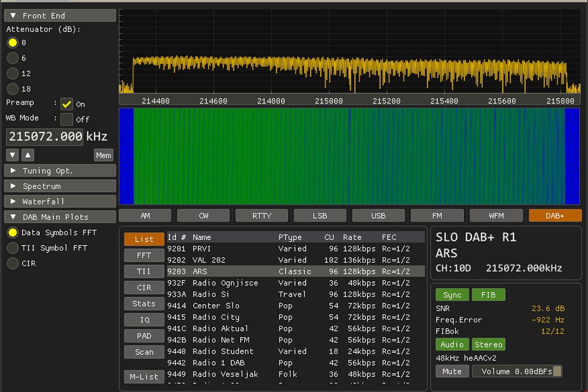Select TII Symbol FFT plot option

point(13,248)
